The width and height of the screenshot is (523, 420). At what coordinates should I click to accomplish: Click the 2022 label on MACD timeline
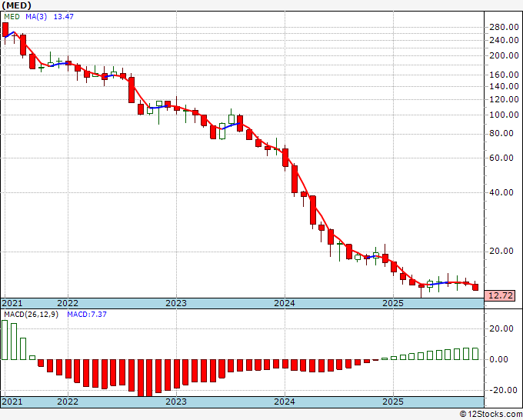(x=68, y=402)
